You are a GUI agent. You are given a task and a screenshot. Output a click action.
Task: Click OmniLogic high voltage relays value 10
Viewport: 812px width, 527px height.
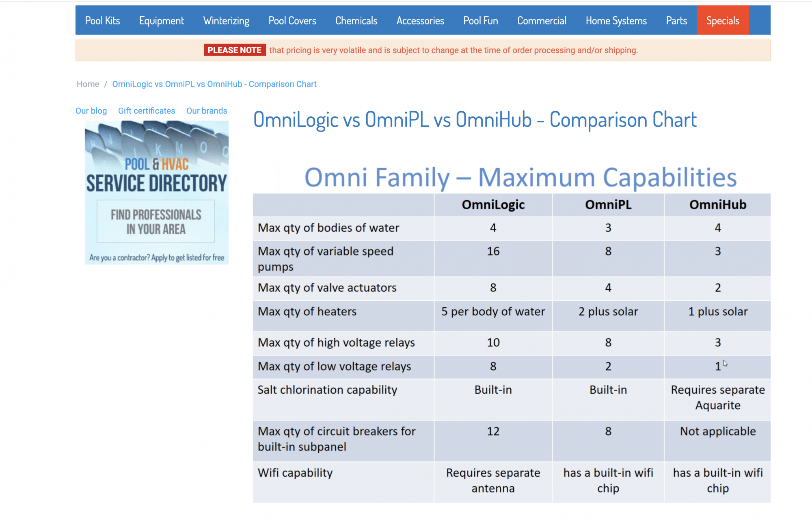coord(493,343)
